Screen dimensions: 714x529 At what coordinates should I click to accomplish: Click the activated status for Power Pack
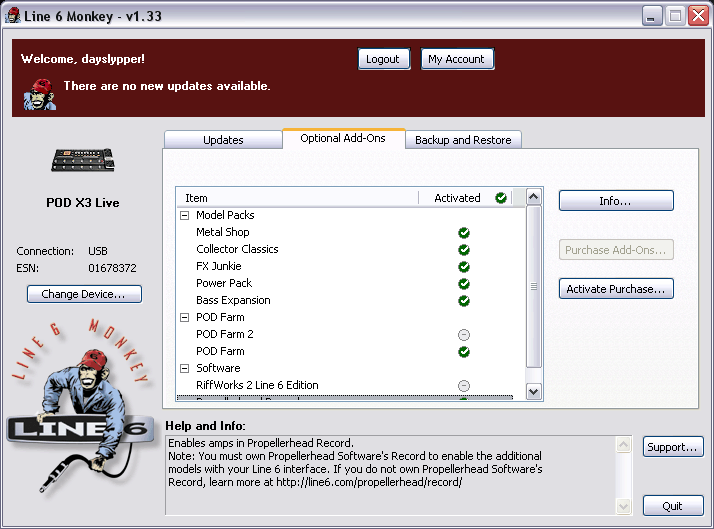point(464,284)
